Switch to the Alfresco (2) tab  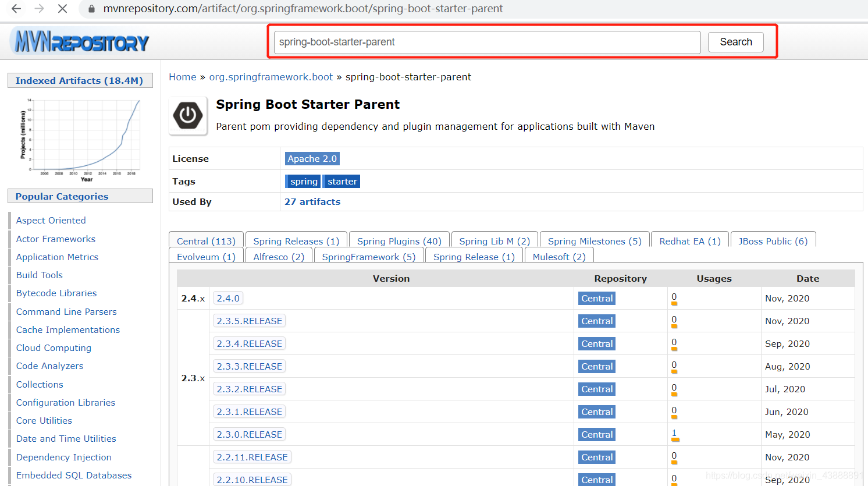279,256
